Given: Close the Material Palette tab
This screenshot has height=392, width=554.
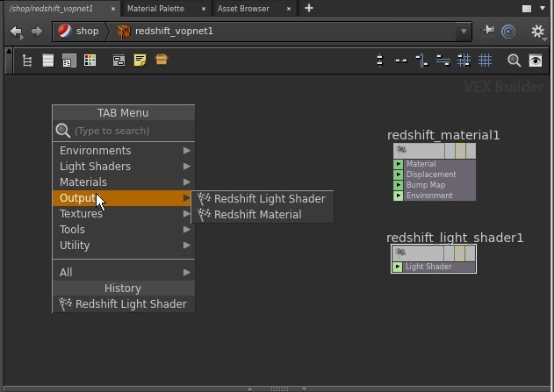Looking at the screenshot, I should (x=204, y=9).
